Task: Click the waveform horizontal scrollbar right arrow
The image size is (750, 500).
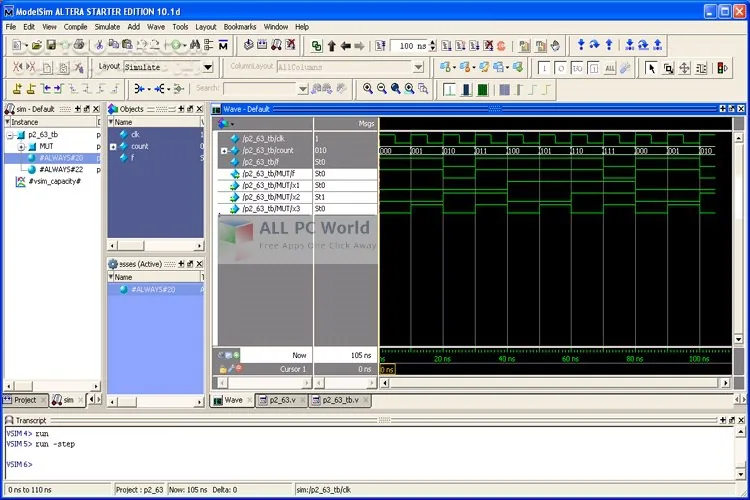Action: click(725, 383)
